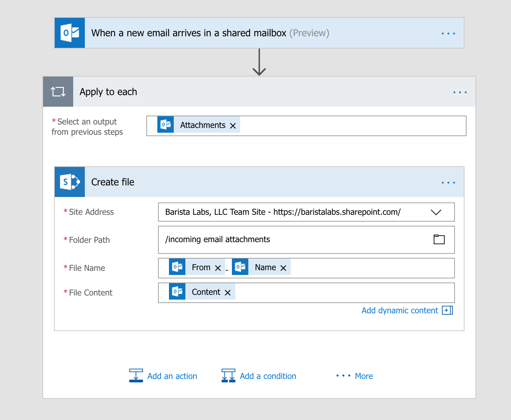The image size is (511, 420).
Task: Select the Attachments token text
Action: tap(203, 125)
